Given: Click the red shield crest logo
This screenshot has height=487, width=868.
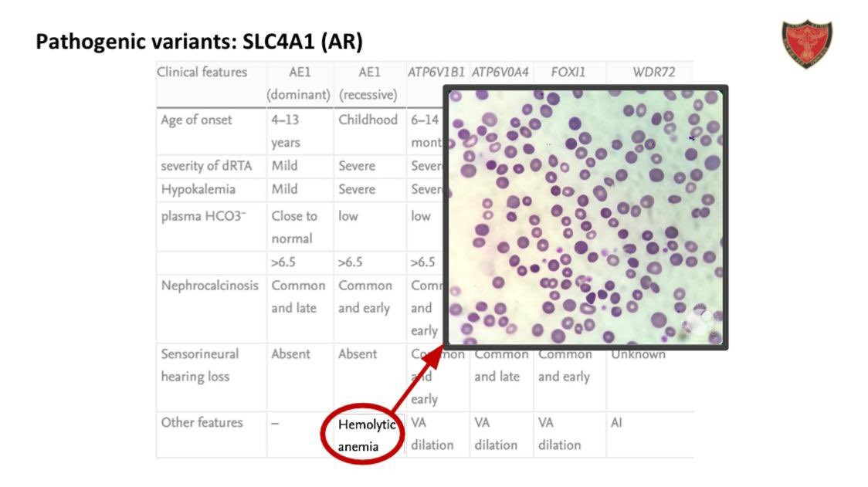Looking at the screenshot, I should [806, 43].
